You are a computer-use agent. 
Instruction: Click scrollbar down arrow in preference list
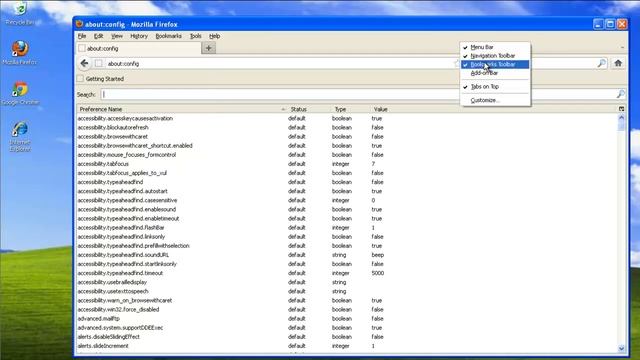621,348
